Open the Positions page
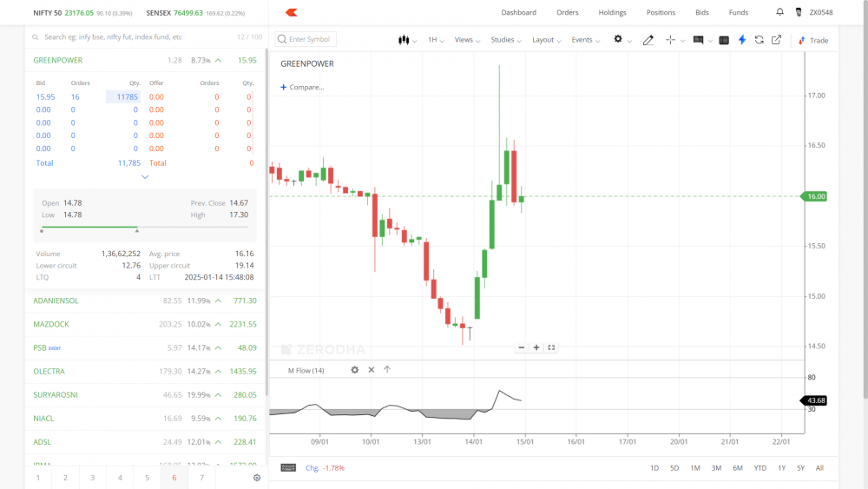The image size is (868, 489). pyautogui.click(x=661, y=12)
